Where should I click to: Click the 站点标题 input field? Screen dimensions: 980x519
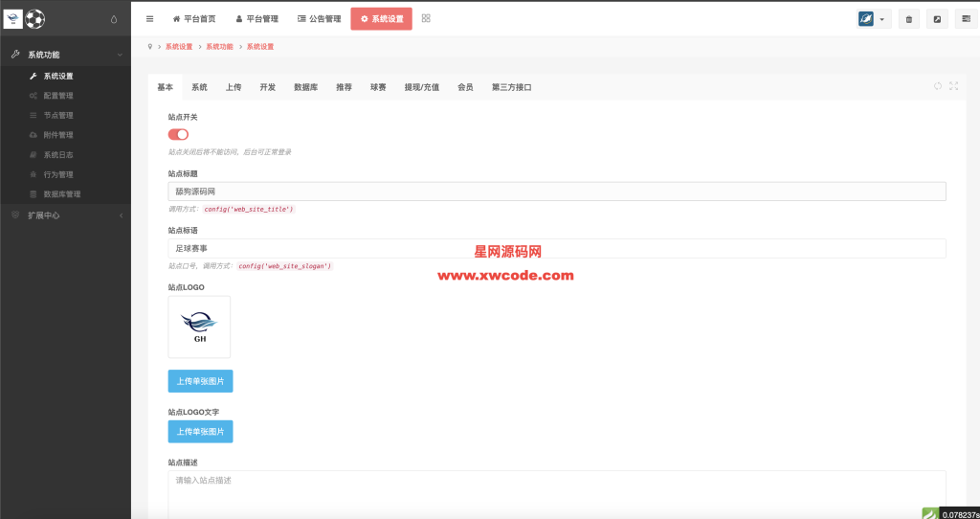point(557,192)
